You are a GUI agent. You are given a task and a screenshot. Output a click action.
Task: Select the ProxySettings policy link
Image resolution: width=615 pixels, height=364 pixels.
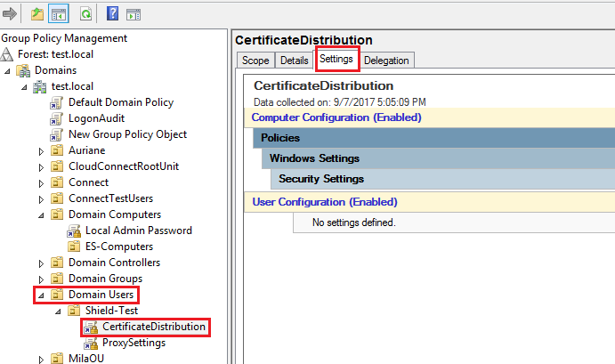click(134, 343)
